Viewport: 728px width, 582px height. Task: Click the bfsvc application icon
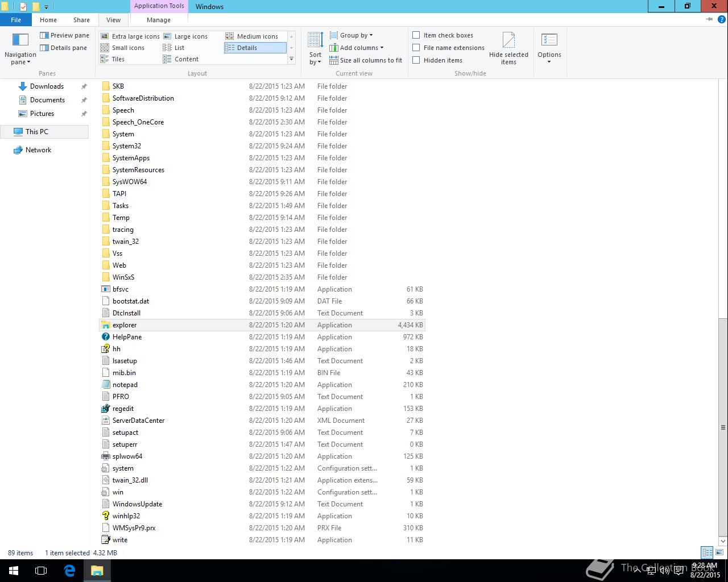105,289
